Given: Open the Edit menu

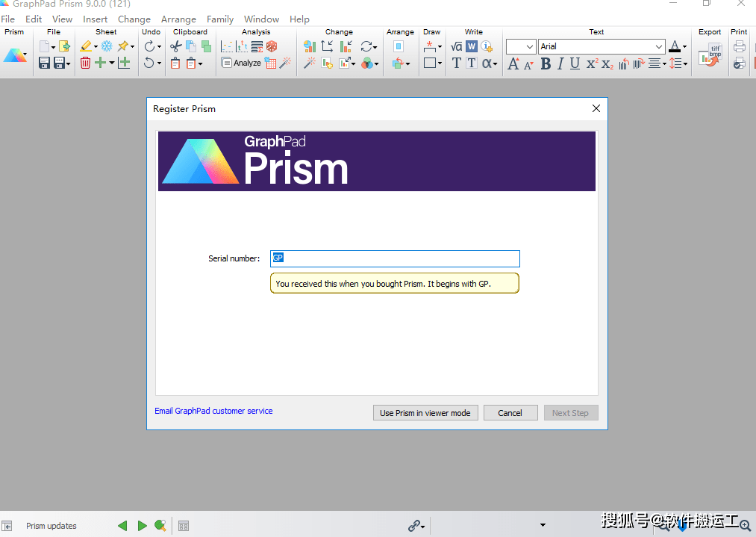Looking at the screenshot, I should click(34, 19).
